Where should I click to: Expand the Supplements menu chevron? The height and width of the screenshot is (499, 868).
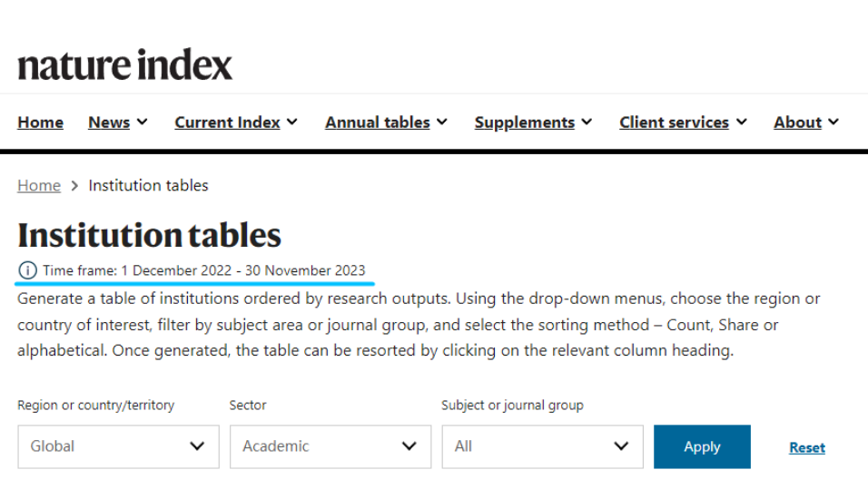pos(587,122)
